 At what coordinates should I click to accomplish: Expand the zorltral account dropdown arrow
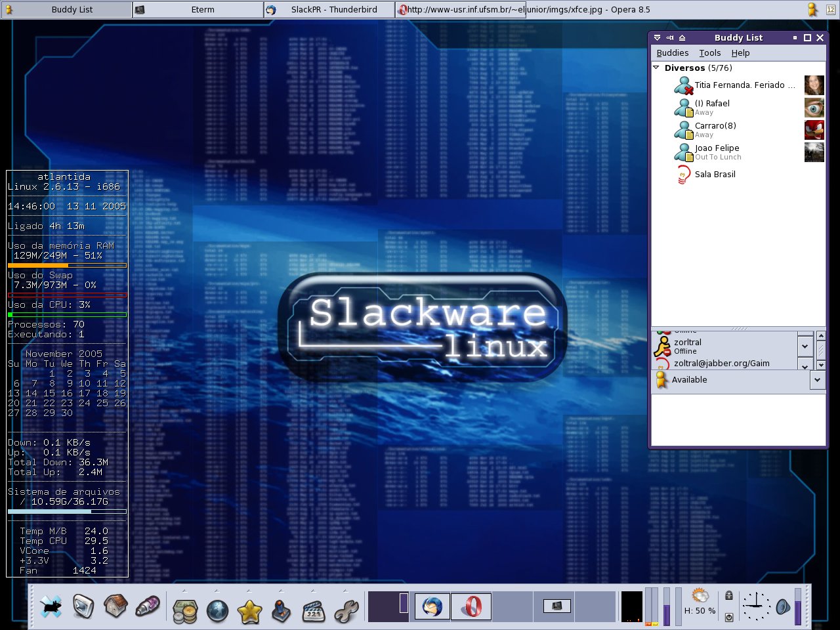click(x=805, y=345)
